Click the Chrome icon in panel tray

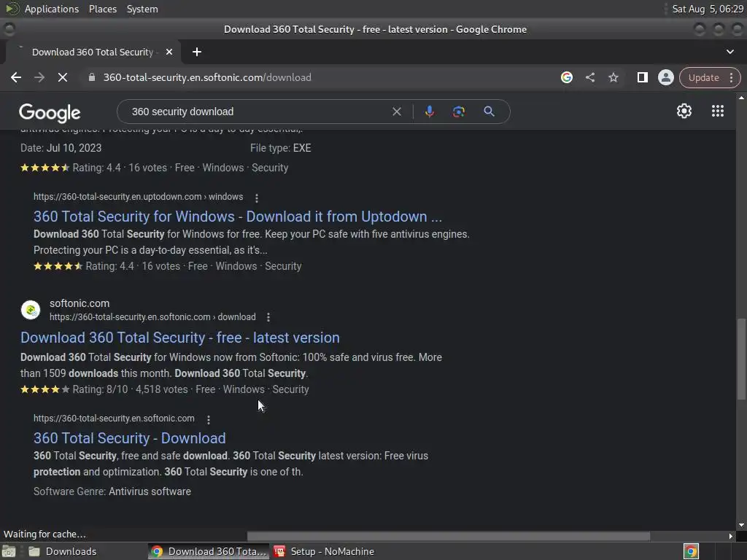691,551
